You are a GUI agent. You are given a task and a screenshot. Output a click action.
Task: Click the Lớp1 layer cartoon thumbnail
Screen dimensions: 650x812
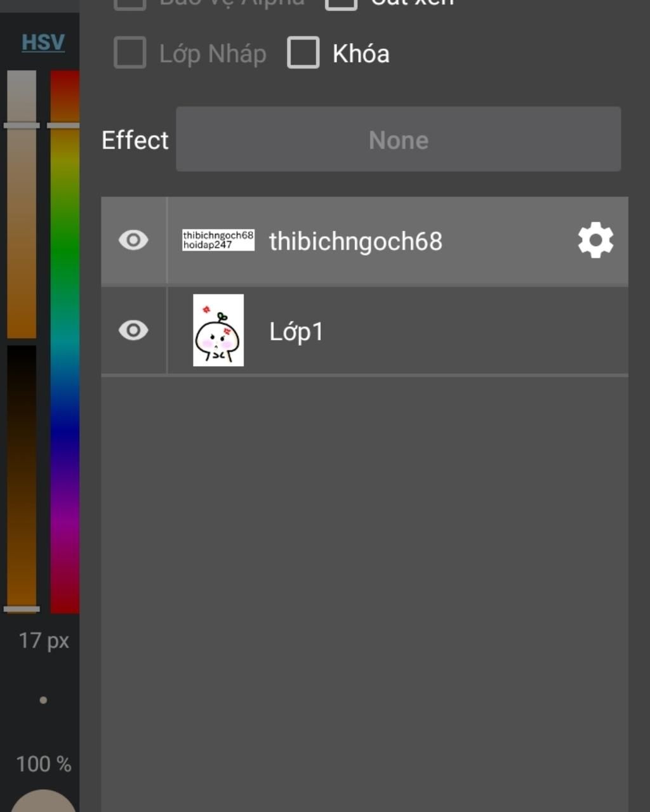tap(218, 331)
